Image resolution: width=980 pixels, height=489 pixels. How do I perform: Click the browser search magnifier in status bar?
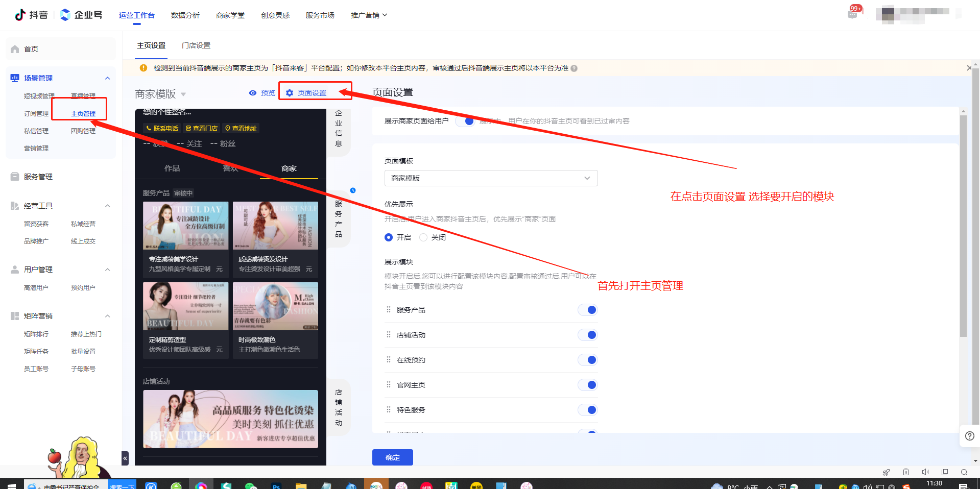coord(964,472)
